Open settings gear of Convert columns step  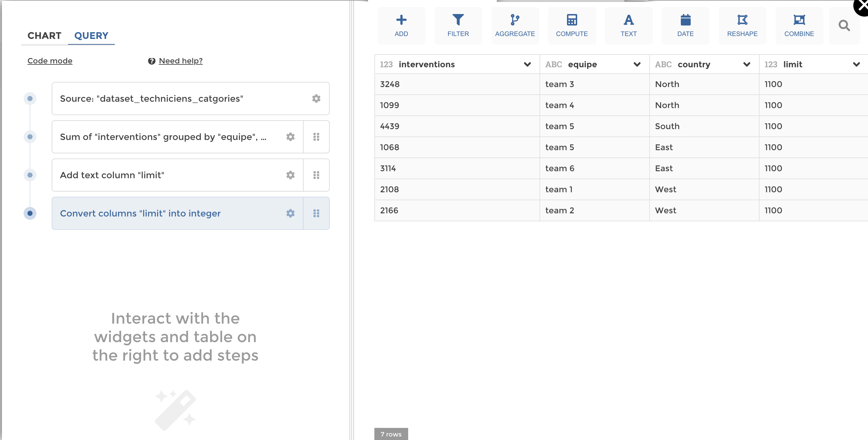click(x=290, y=213)
